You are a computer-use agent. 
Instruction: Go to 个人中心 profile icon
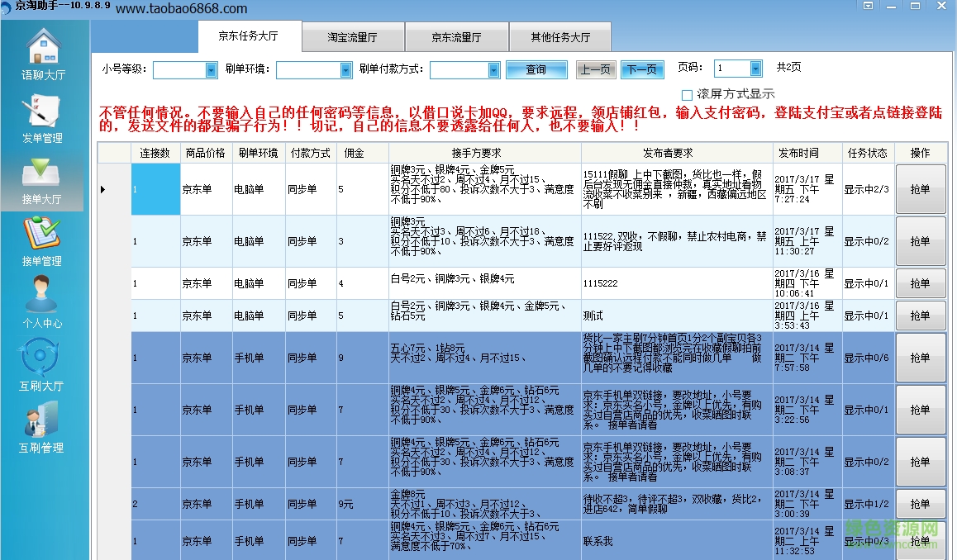[x=42, y=302]
